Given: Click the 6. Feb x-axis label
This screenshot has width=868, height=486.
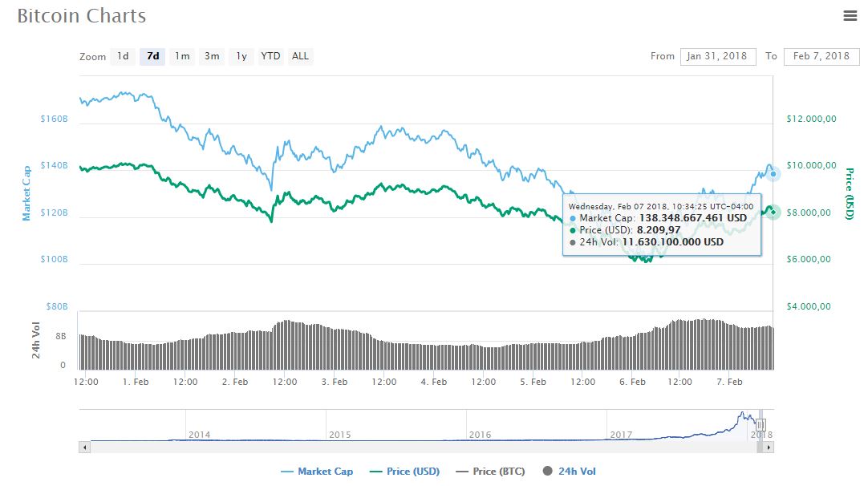Looking at the screenshot, I should tap(632, 382).
